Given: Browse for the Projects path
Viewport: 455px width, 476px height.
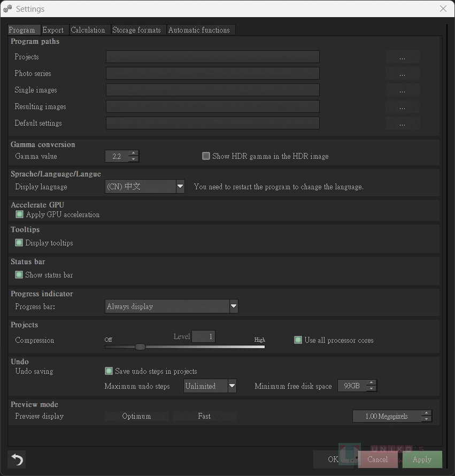Looking at the screenshot, I should pyautogui.click(x=402, y=57).
